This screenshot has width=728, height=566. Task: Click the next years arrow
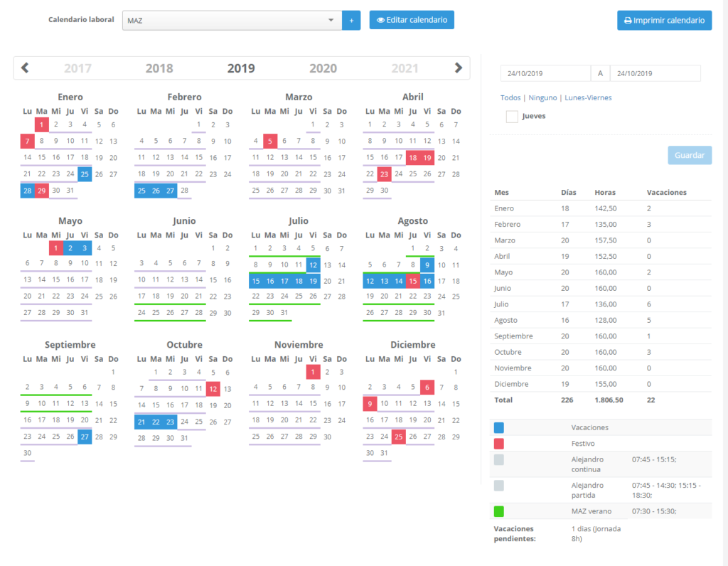[x=459, y=68]
